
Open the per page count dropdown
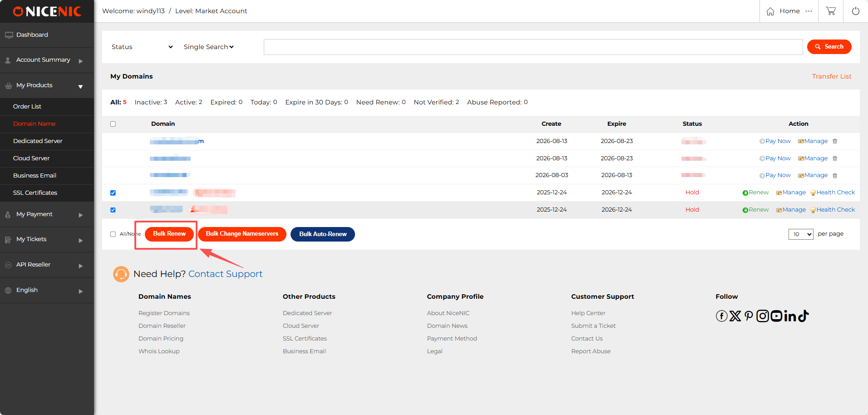801,234
